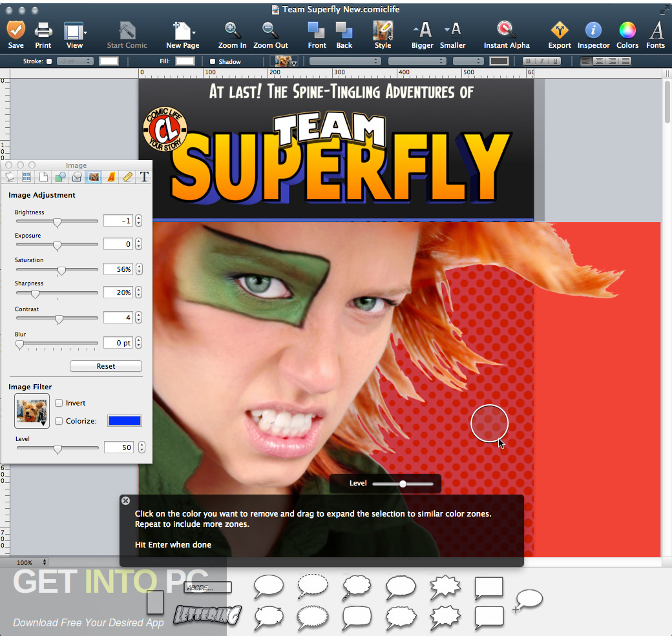Click the Start Comic icon
This screenshot has width=672, height=636.
127,35
